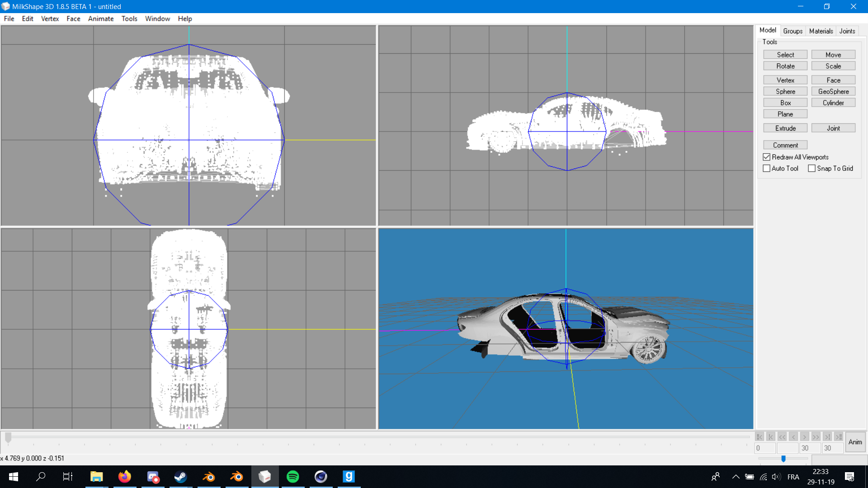The height and width of the screenshot is (488, 868).
Task: Activate the Extrude tool
Action: (x=785, y=128)
